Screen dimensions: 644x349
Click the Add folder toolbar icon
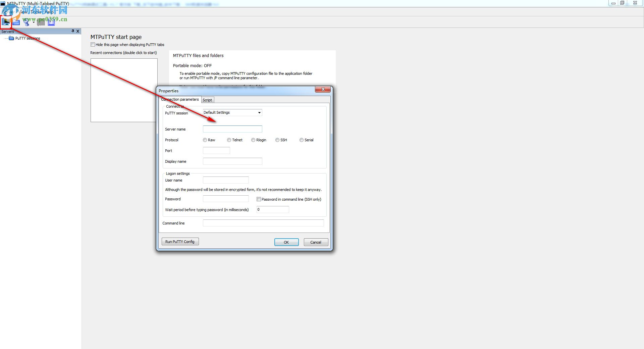16,22
